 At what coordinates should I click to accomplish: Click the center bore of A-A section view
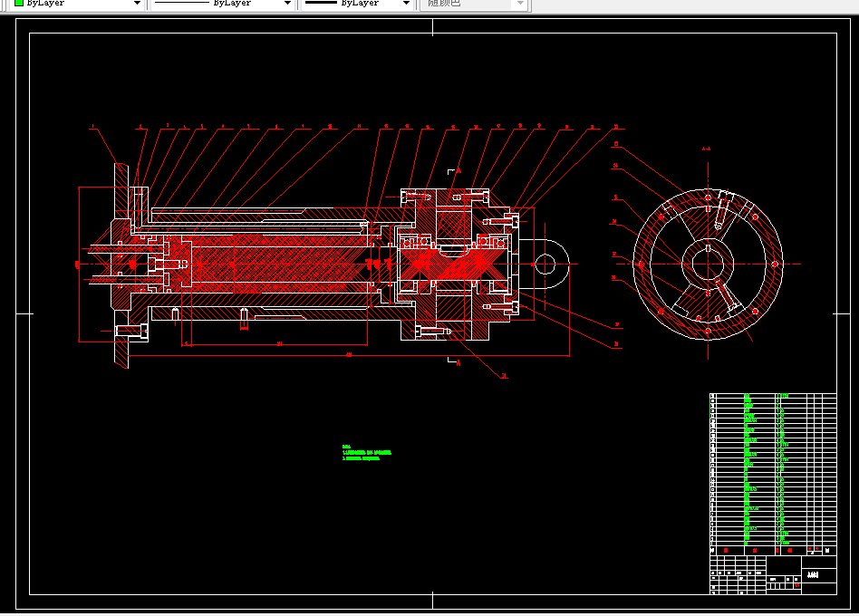click(708, 264)
